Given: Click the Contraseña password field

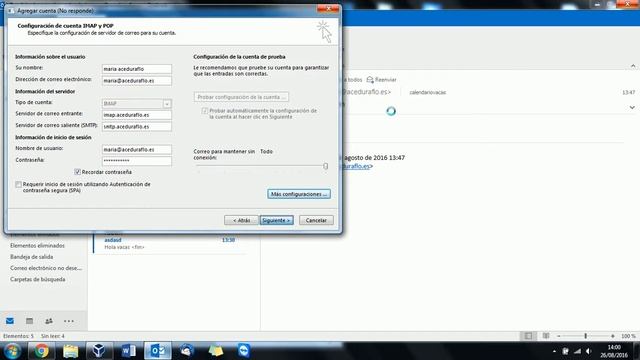Looking at the screenshot, I should tap(137, 161).
